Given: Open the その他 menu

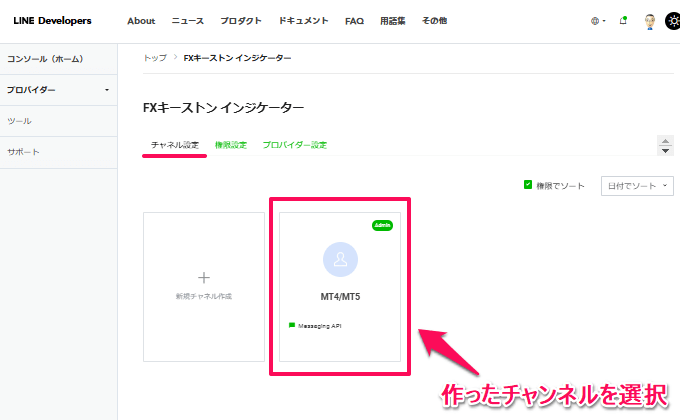Looking at the screenshot, I should point(434,21).
